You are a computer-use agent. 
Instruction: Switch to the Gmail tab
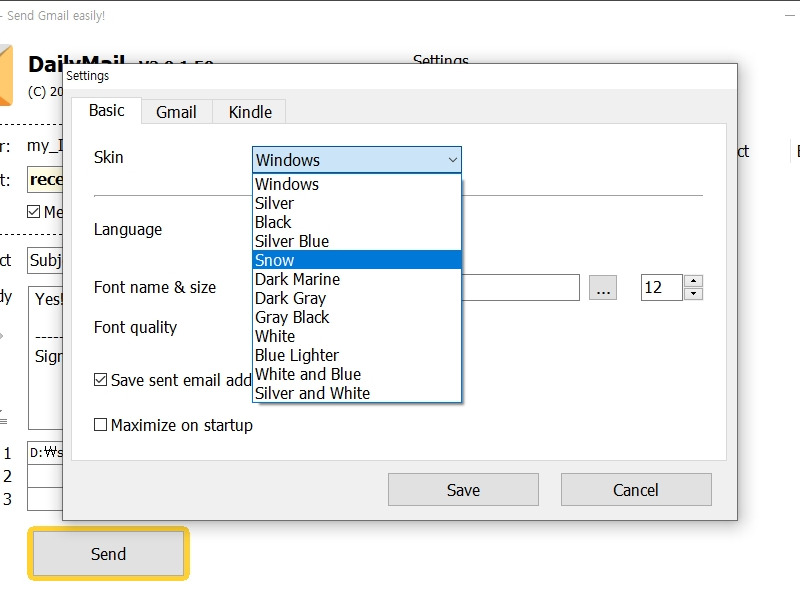point(176,112)
